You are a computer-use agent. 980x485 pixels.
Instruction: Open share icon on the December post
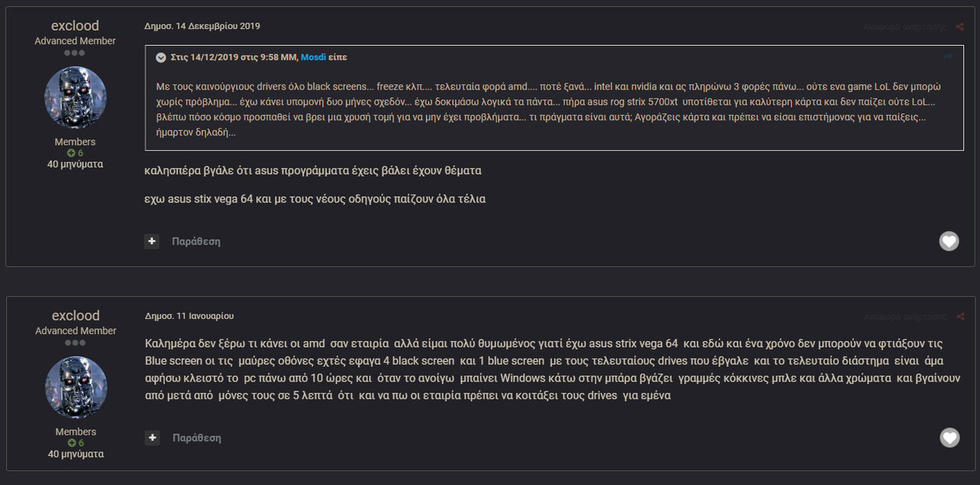(960, 27)
